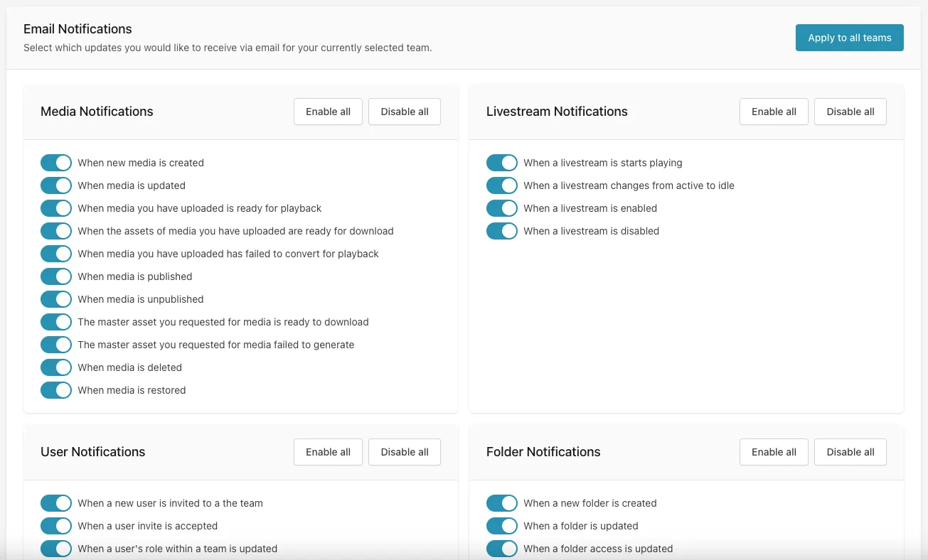Toggle 'When media is published' switch
Screen dimensions: 928x560
click(56, 276)
